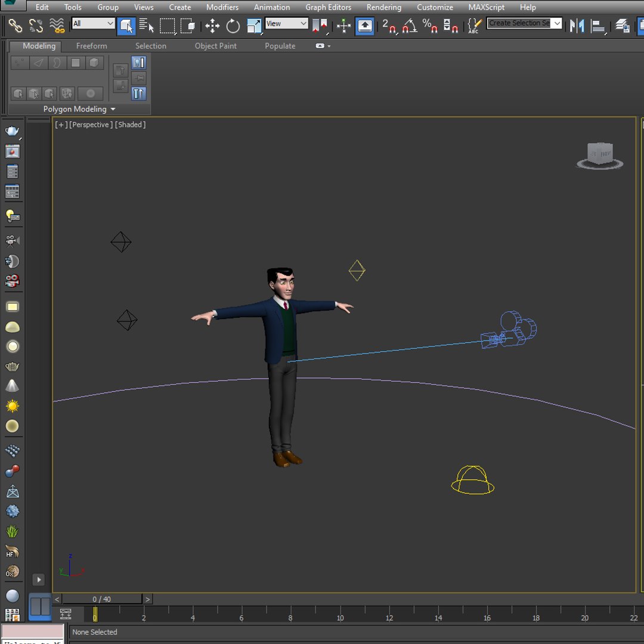The height and width of the screenshot is (644, 644).
Task: Expand the left toolbar play arrow flyout
Action: tap(39, 580)
